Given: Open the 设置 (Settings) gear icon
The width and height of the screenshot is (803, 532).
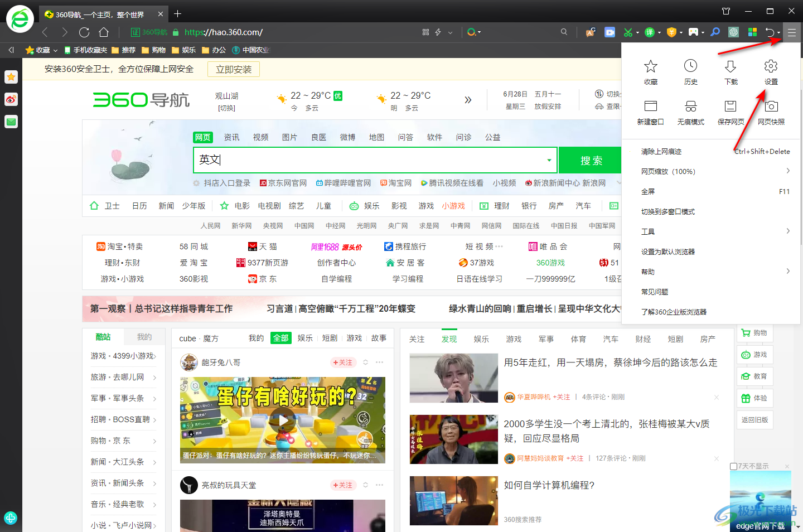Looking at the screenshot, I should point(771,66).
